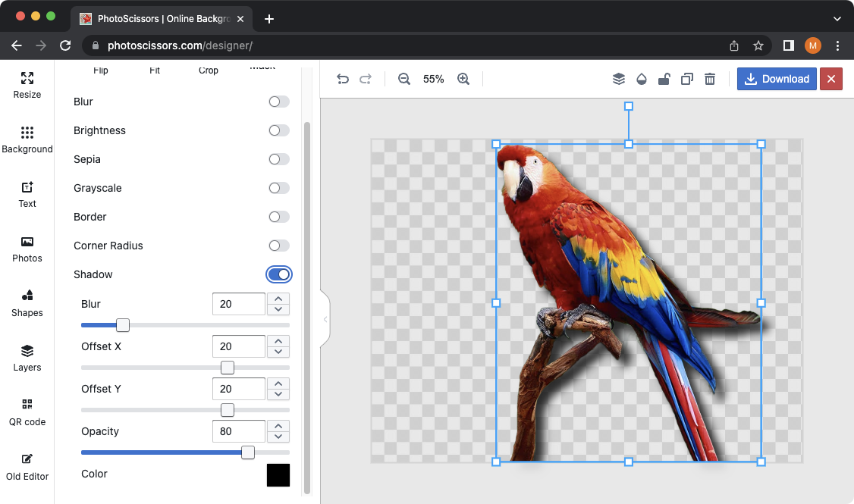The height and width of the screenshot is (504, 854).
Task: Open the Background sidebar tab
Action: coord(27,140)
